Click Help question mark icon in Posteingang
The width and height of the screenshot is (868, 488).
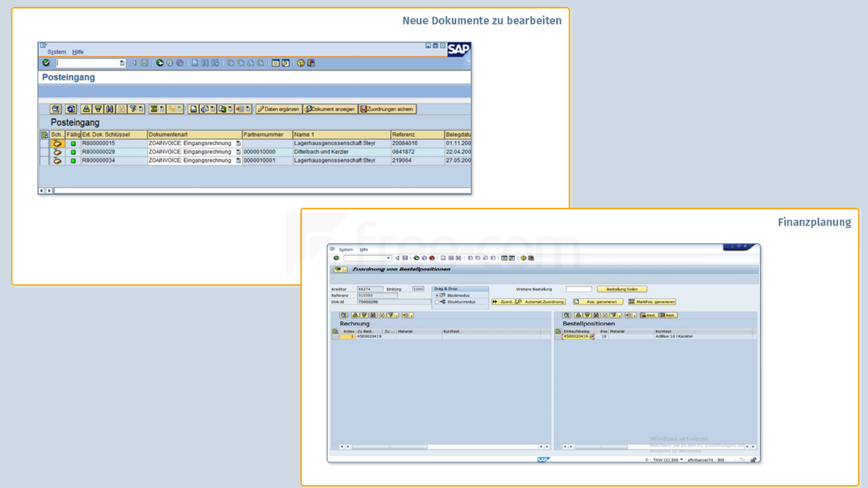301,63
